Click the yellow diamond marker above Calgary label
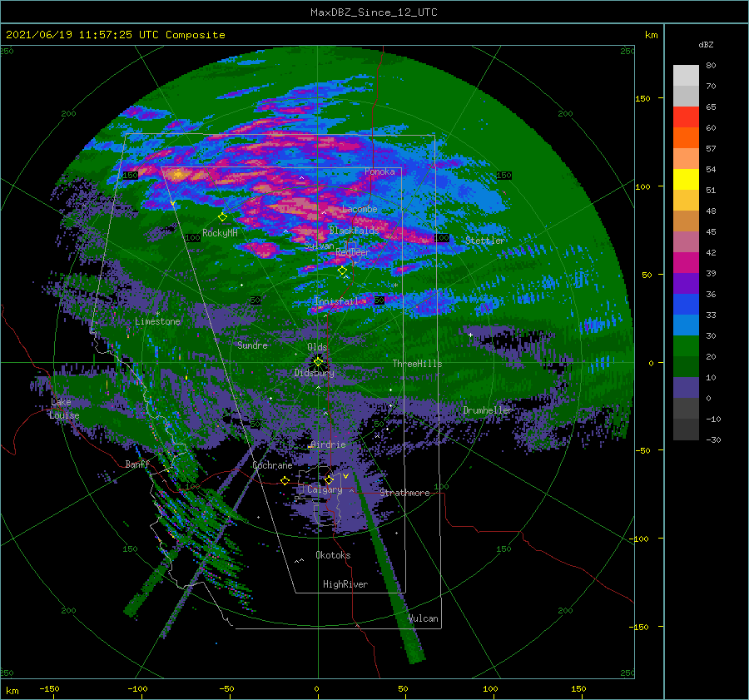 click(x=329, y=479)
